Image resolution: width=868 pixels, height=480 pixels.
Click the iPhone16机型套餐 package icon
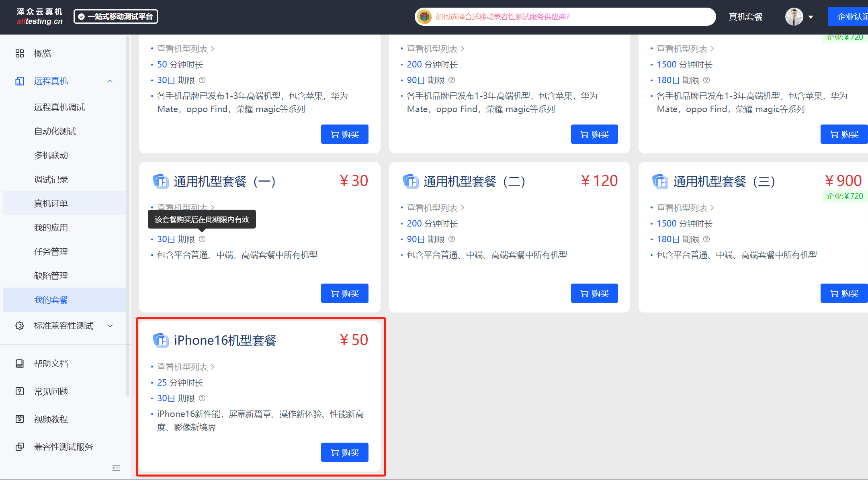point(161,341)
